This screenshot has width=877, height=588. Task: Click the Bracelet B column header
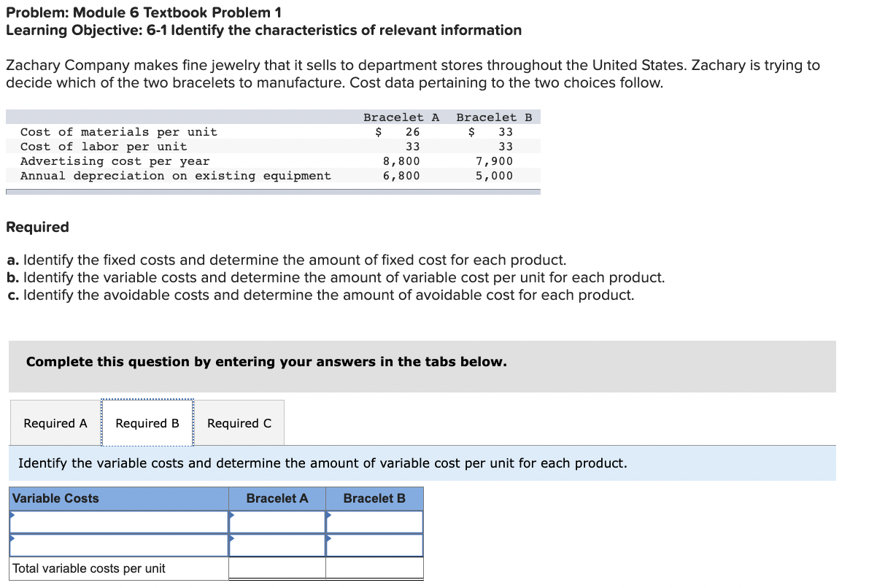374,498
